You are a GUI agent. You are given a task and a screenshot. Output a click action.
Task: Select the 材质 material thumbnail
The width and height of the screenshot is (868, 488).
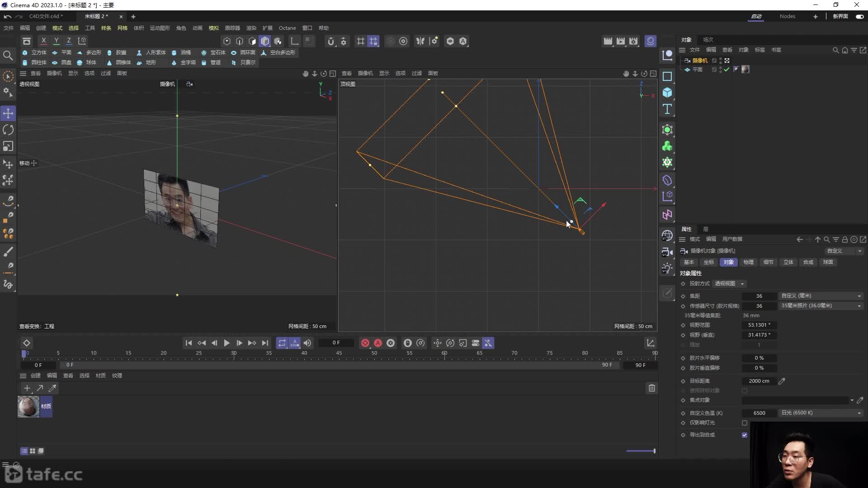click(x=28, y=407)
